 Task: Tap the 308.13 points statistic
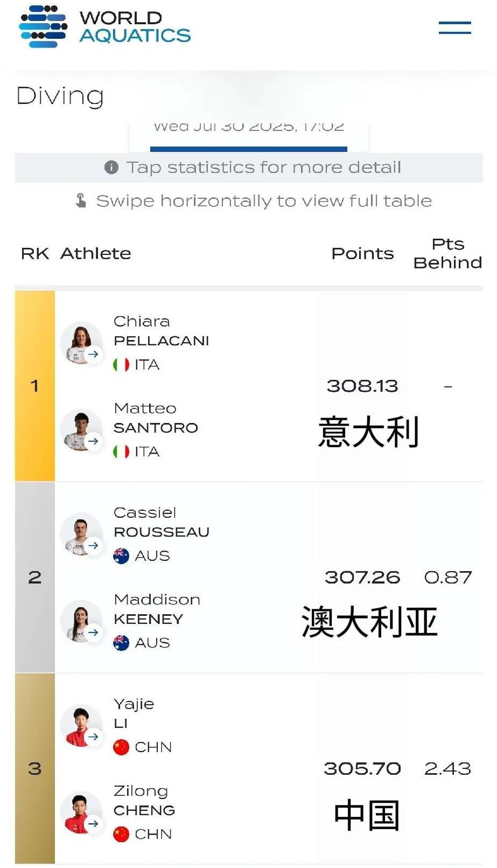[x=362, y=386]
